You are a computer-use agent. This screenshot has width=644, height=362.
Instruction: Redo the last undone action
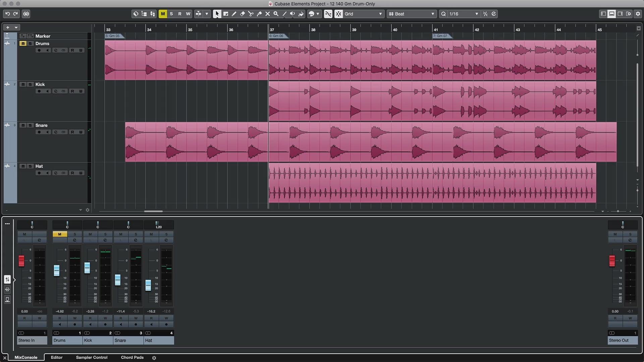coord(15,14)
